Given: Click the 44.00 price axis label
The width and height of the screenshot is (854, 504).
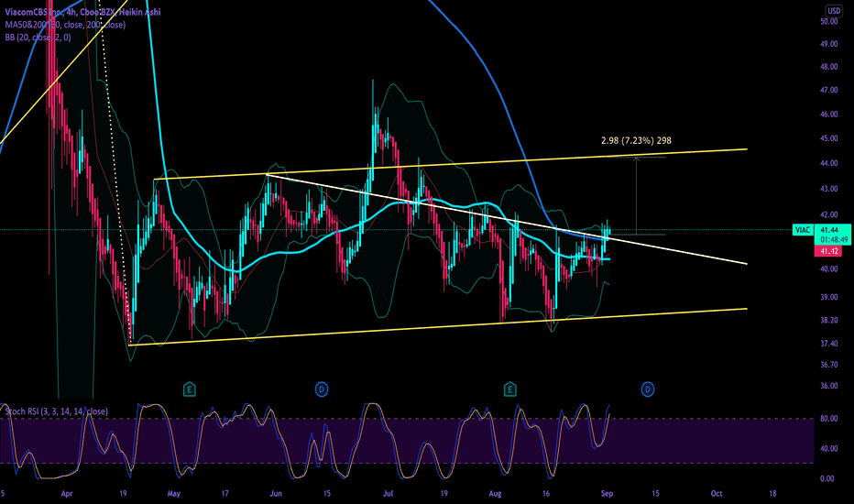Looking at the screenshot, I should tap(829, 163).
